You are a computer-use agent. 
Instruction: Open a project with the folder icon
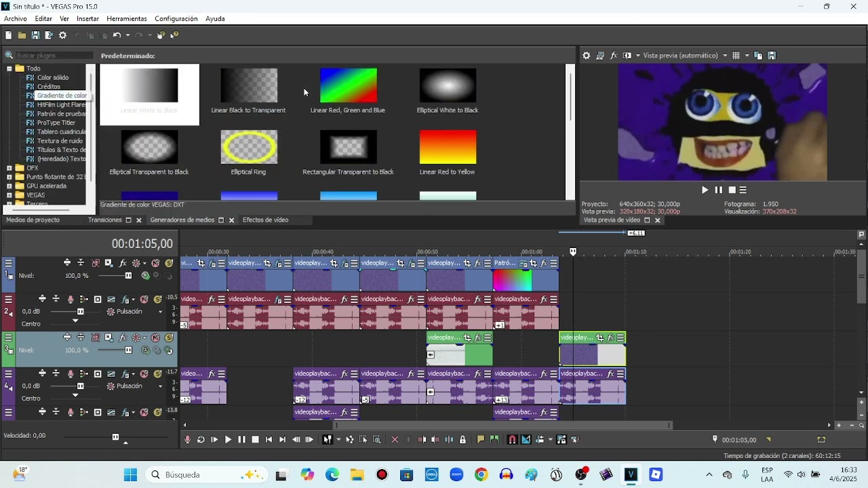tap(22, 35)
